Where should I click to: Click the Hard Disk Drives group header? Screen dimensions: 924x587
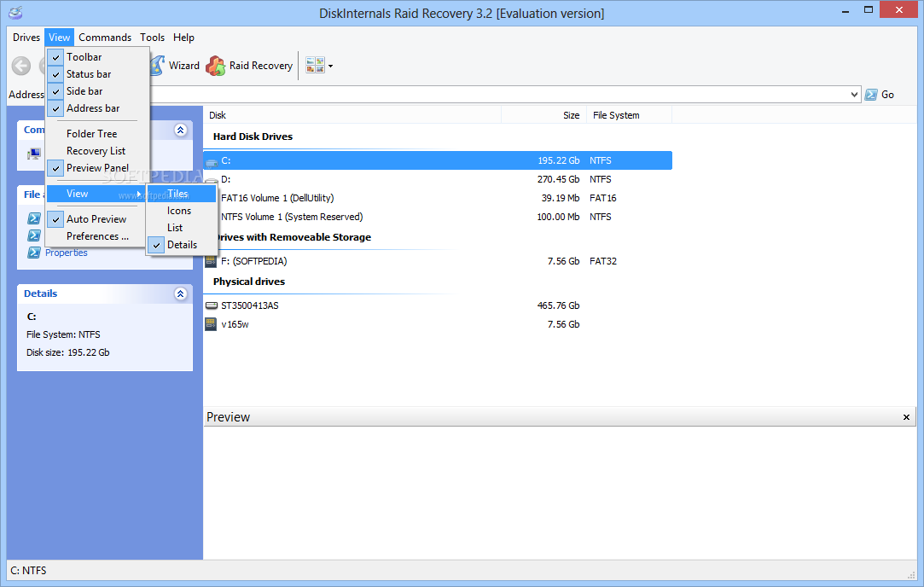point(253,137)
